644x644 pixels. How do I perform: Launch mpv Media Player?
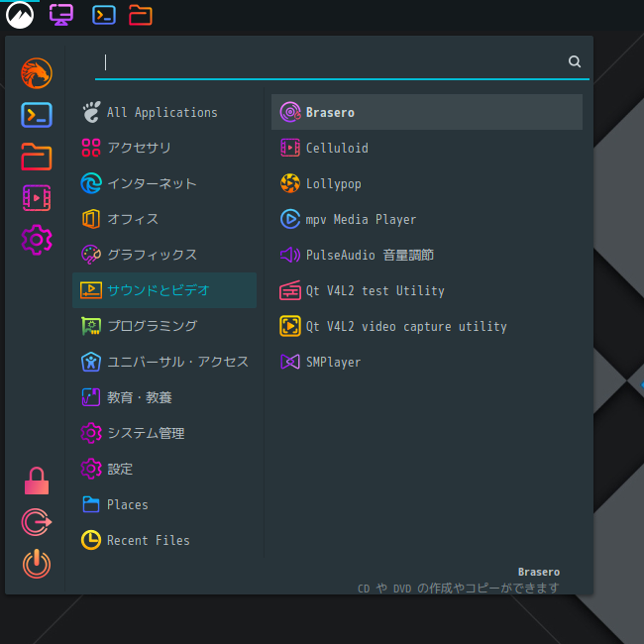pyautogui.click(x=427, y=219)
